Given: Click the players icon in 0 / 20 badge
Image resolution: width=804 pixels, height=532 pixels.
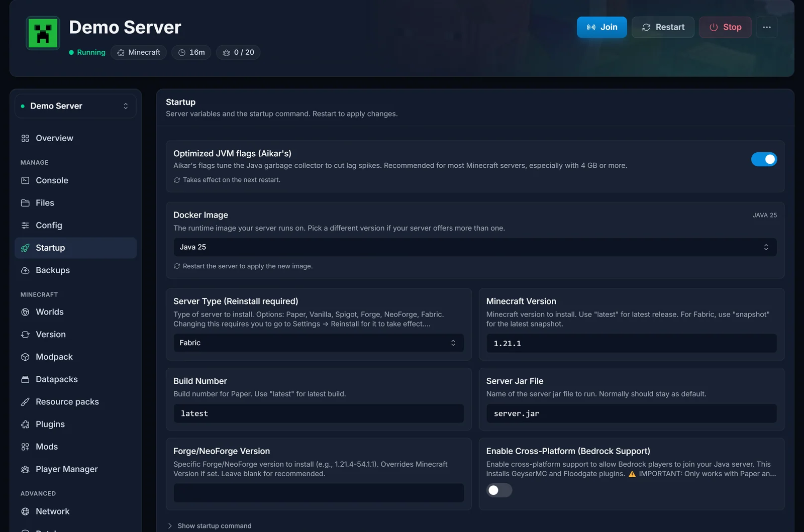Looking at the screenshot, I should coord(227,52).
